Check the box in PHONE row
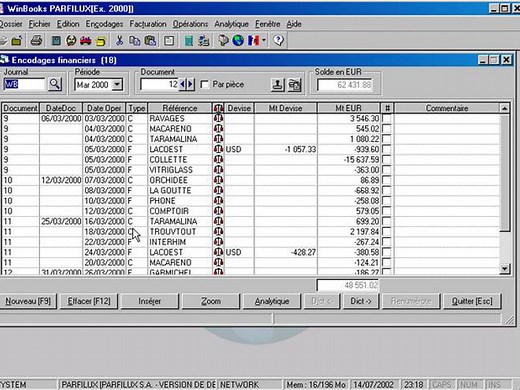The height and width of the screenshot is (390, 520). point(387,201)
